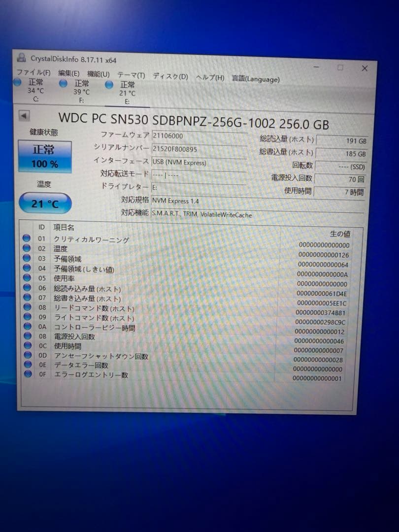Image resolution: width=399 pixels, height=532 pixels.
Task: Click the total host writes value 185 GB
Action: [x=342, y=154]
